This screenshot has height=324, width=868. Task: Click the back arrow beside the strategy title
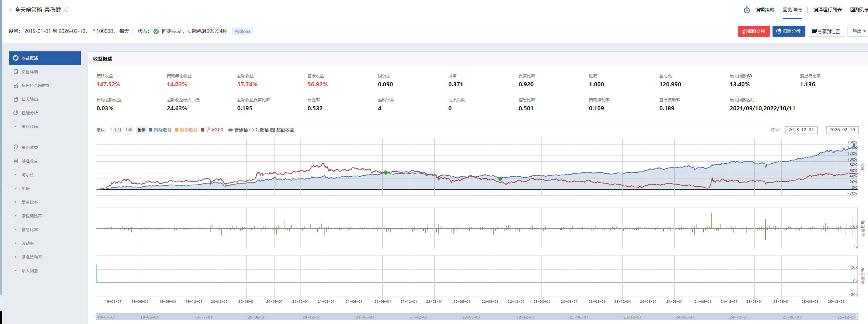tap(10, 10)
